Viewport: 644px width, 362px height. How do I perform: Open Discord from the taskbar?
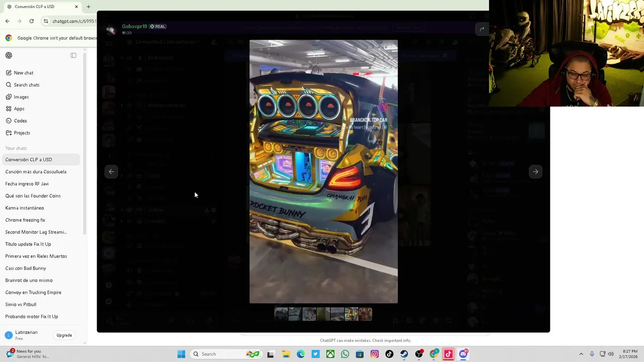(x=463, y=354)
